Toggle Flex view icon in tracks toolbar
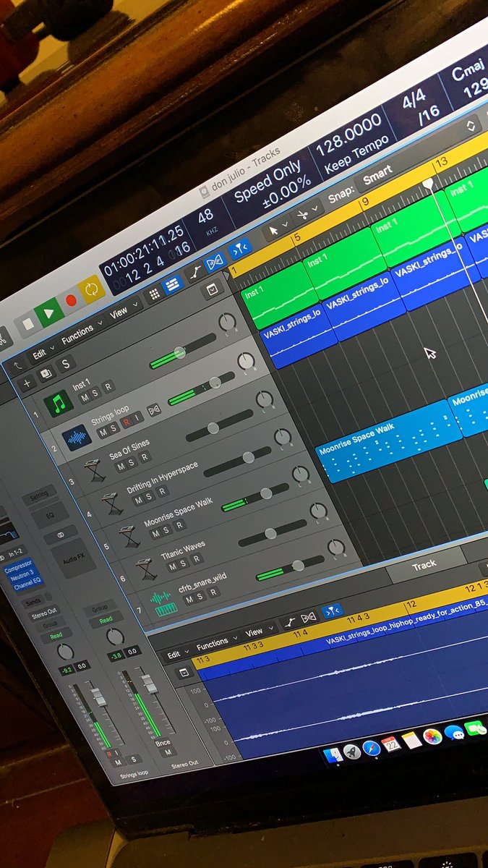488x868 pixels. (216, 263)
